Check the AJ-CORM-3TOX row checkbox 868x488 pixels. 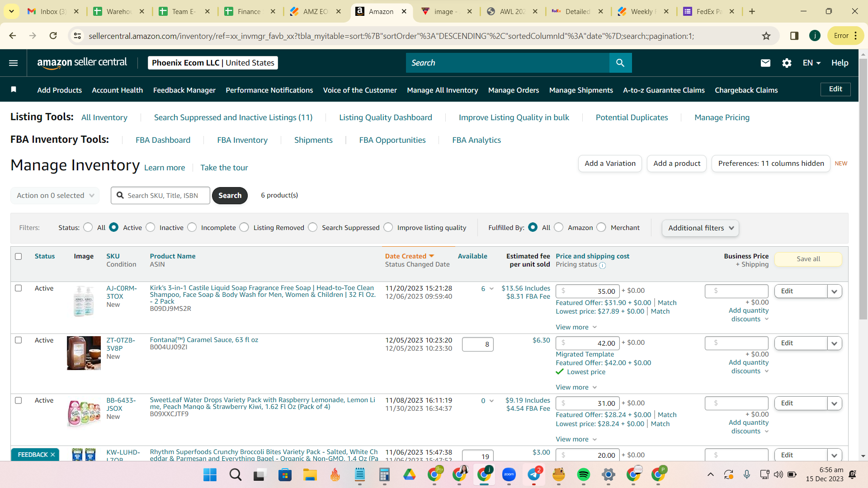tap(19, 288)
